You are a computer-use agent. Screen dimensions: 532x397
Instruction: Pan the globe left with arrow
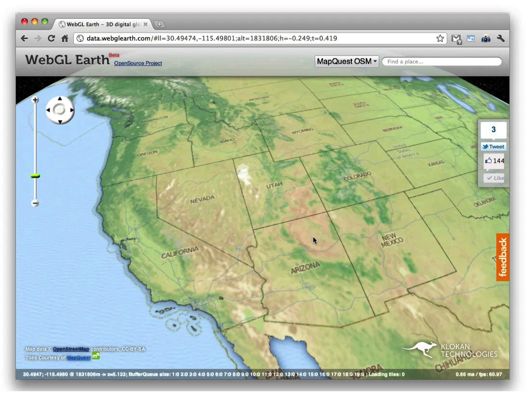(x=48, y=110)
